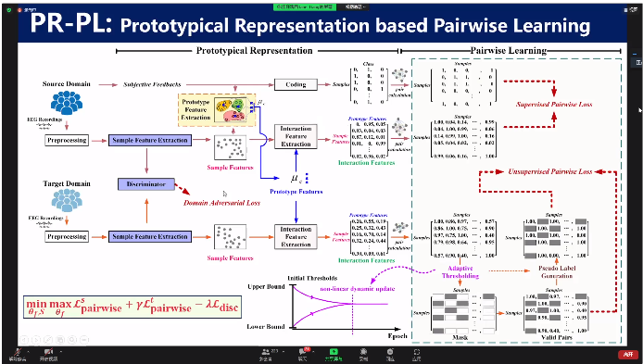Click the faint zoom magnifier slide control

[71, 339]
